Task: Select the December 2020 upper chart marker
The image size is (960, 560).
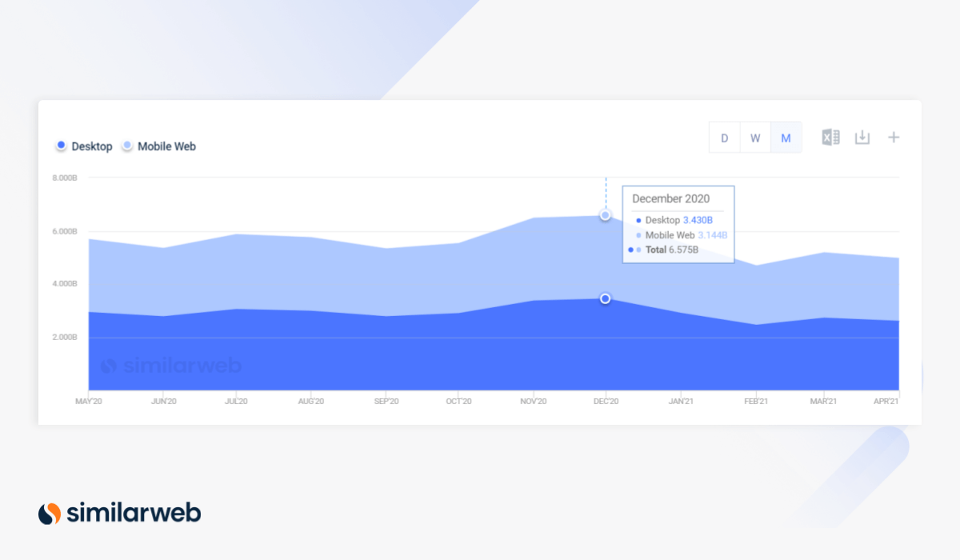Action: point(605,214)
